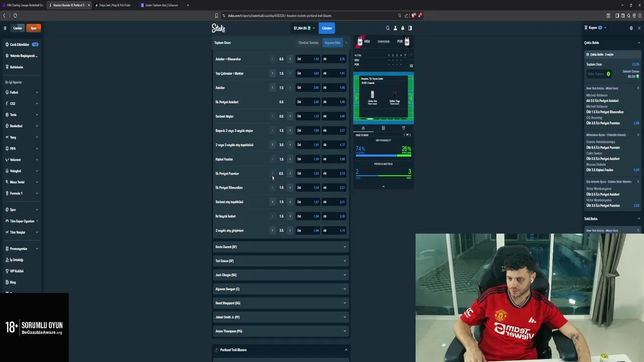Open bet slip settings gear icon
The image size is (644, 362).
631,28
